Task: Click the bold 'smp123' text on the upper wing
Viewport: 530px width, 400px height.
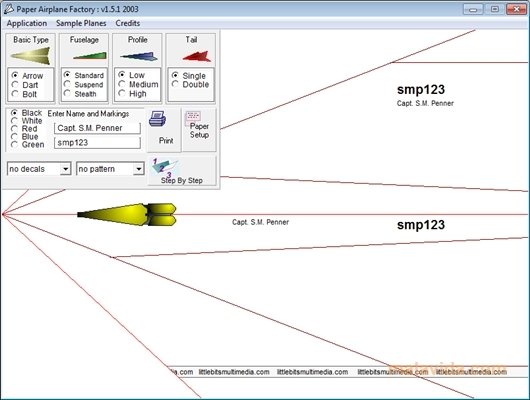Action: pos(421,90)
